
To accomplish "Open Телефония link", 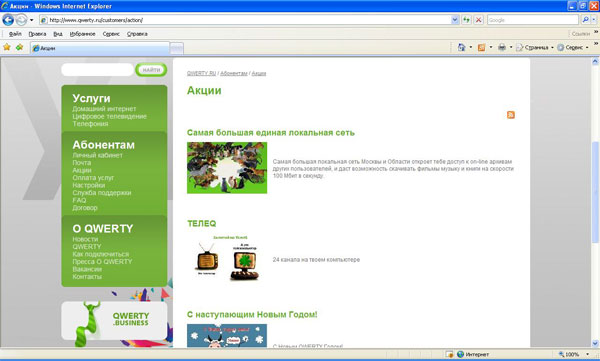I will click(x=90, y=124).
